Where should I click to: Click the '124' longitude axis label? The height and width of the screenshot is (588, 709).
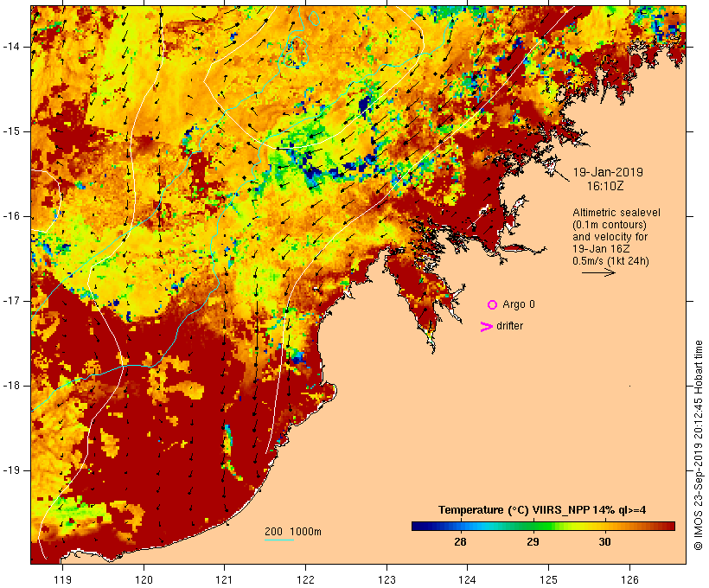468,579
